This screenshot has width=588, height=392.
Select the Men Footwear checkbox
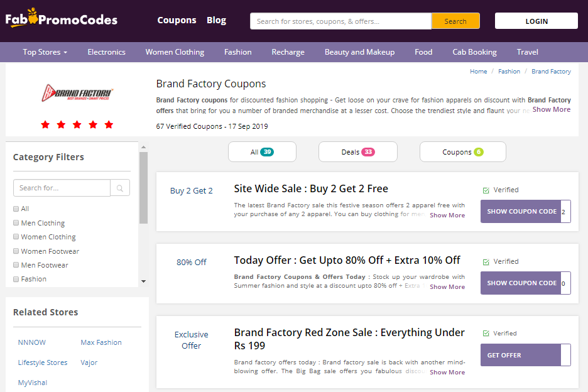pyautogui.click(x=16, y=265)
